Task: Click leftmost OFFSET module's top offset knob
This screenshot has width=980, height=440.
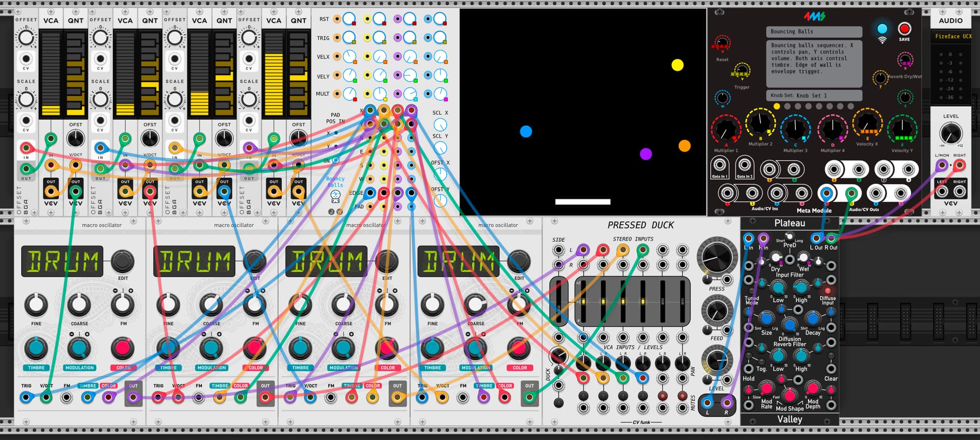Action: coord(26,38)
